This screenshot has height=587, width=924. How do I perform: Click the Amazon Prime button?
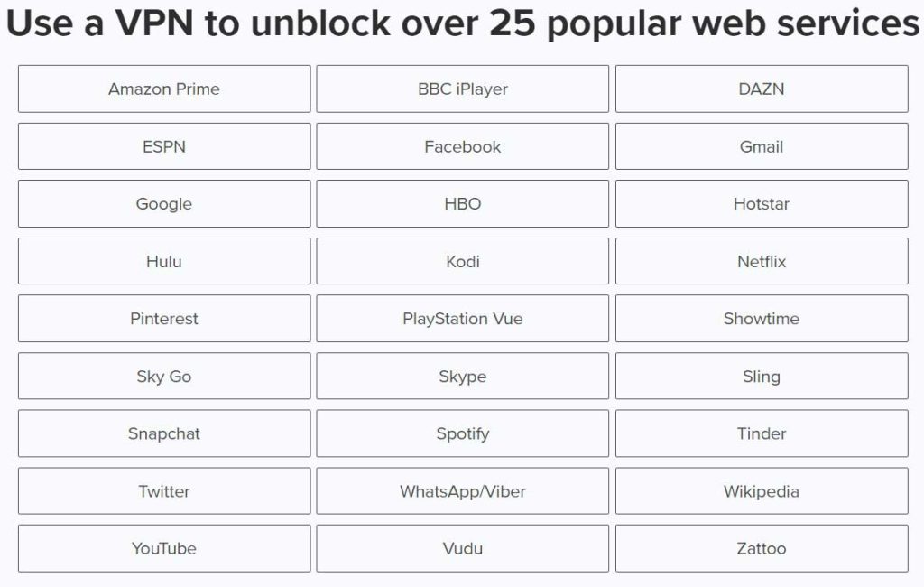pyautogui.click(x=164, y=89)
